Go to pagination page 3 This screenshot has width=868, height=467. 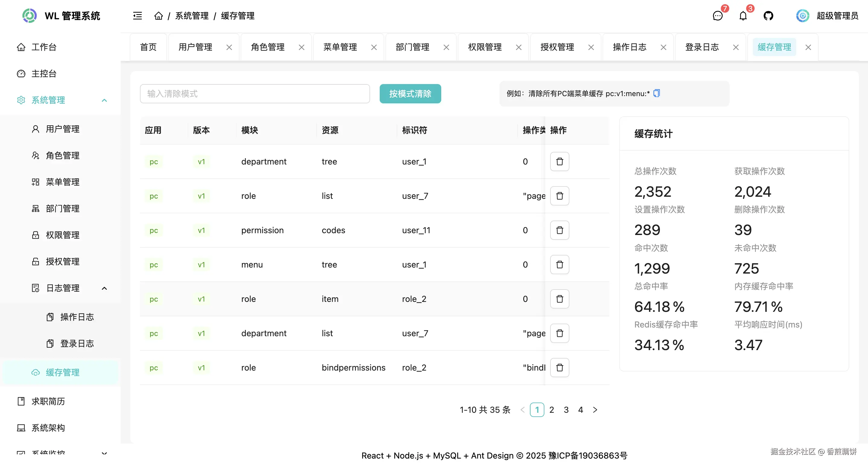point(566,410)
